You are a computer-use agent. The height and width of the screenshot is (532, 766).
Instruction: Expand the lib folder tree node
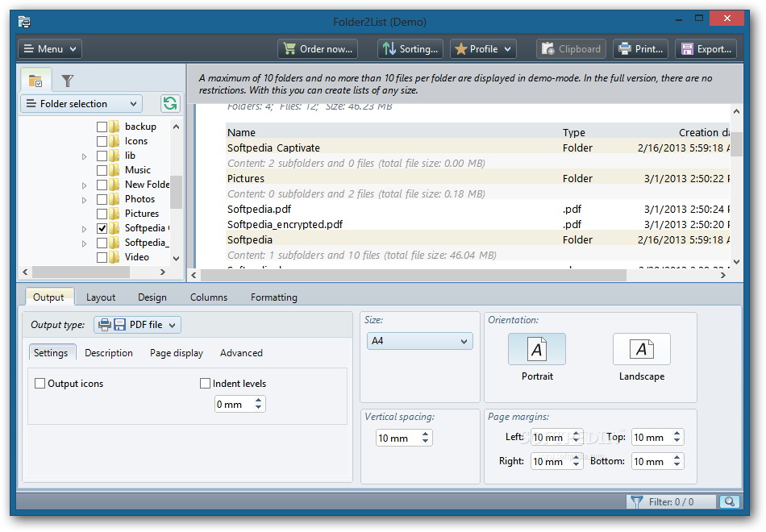(85, 156)
